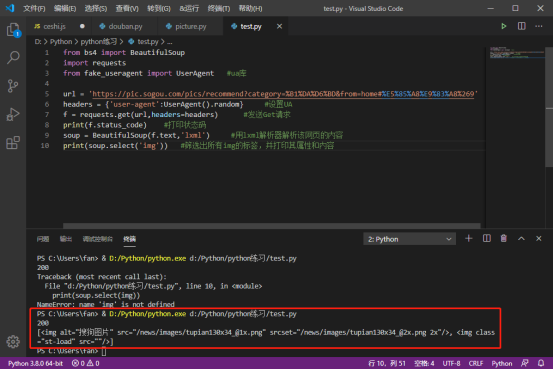Click feedback icon in status bar
The width and height of the screenshot is (553, 370).
(x=525, y=363)
